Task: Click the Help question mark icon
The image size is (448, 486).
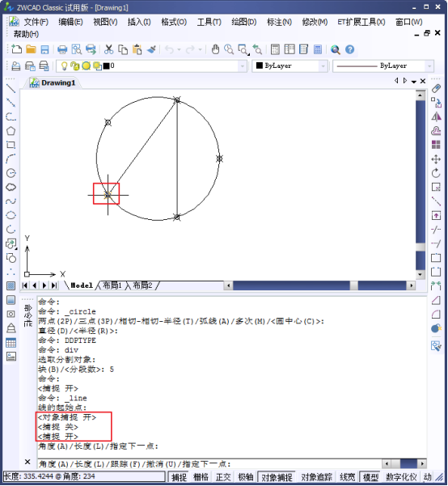Action: click(x=349, y=49)
